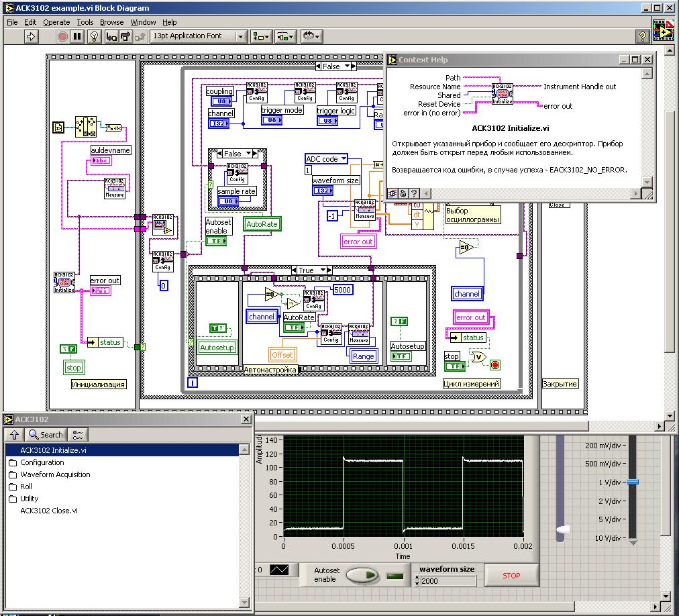The height and width of the screenshot is (616, 679).
Task: Open the Window menu
Action: [x=143, y=22]
